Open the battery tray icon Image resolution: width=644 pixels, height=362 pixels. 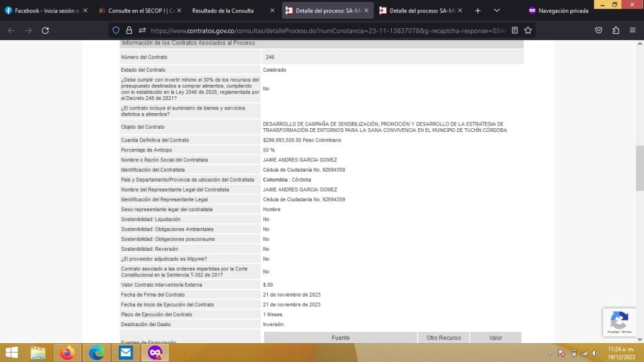pyautogui.click(x=574, y=353)
